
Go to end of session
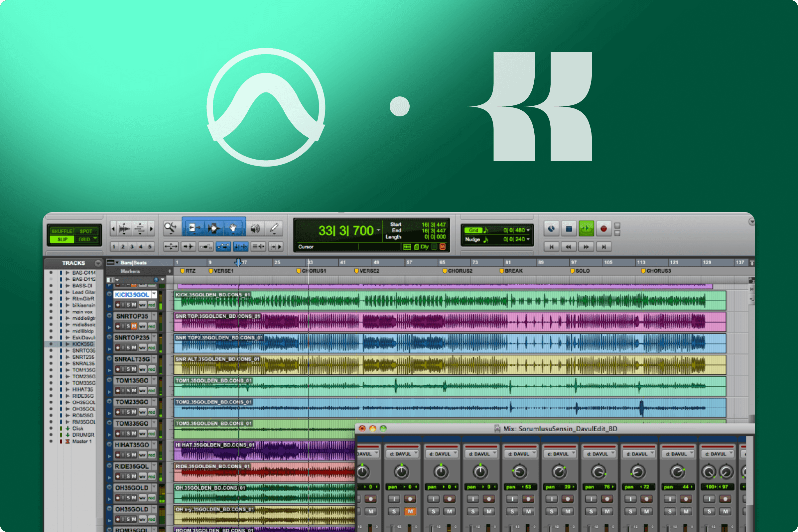point(603,247)
